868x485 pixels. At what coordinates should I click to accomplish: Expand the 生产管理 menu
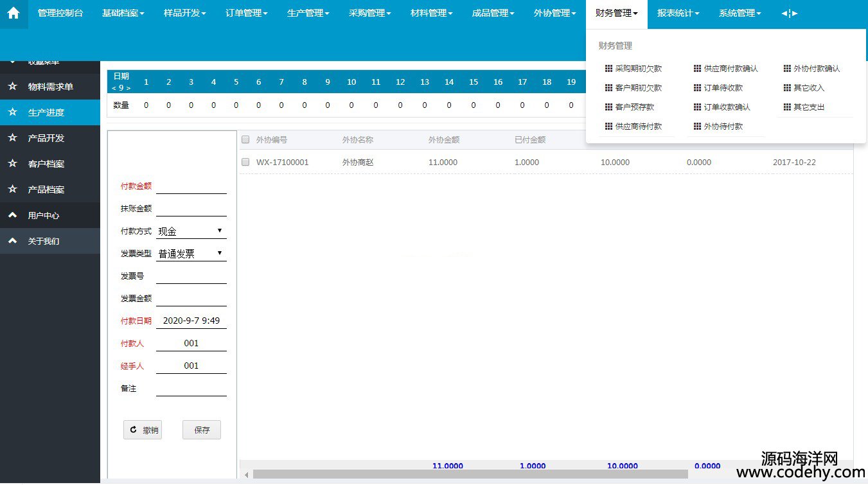pos(308,13)
